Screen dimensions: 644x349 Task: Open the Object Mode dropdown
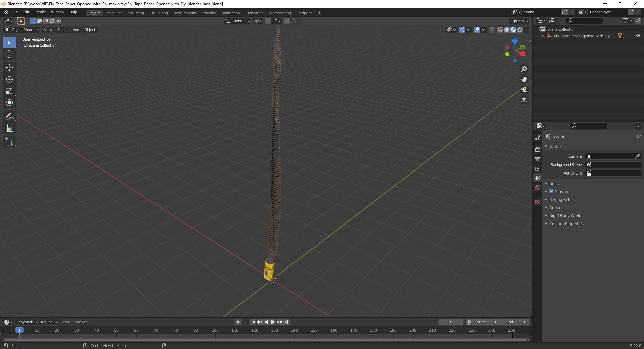22,30
